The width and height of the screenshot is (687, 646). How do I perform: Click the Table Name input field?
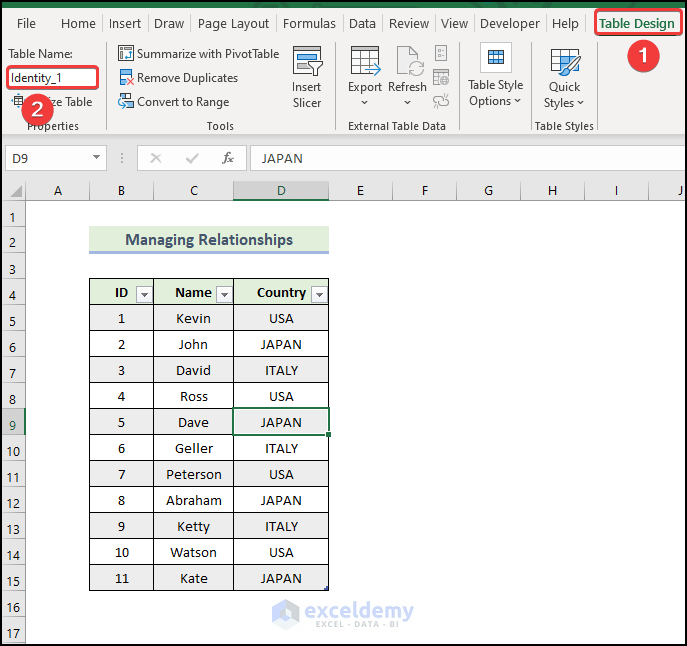53,77
